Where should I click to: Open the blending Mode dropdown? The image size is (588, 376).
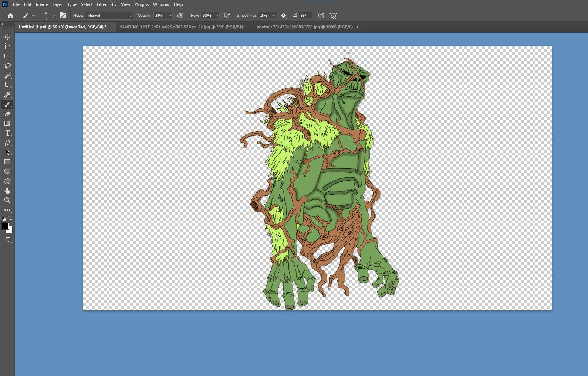tap(109, 16)
